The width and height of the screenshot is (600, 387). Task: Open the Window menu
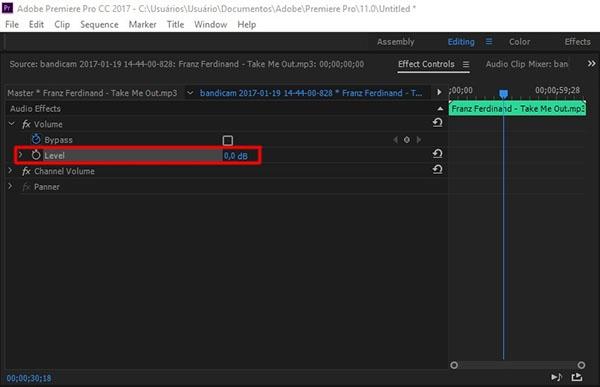click(x=210, y=24)
